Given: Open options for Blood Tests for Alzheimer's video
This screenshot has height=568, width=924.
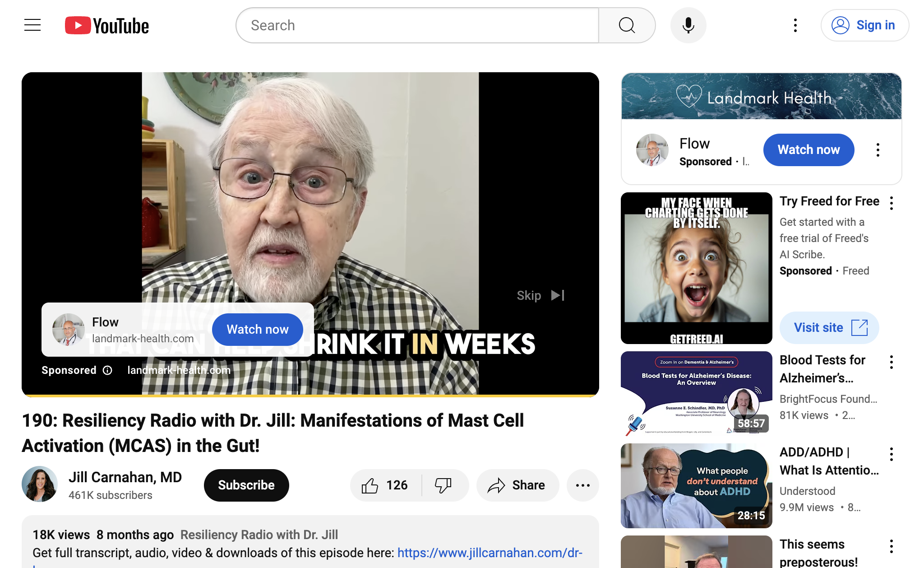Looking at the screenshot, I should pos(891,362).
